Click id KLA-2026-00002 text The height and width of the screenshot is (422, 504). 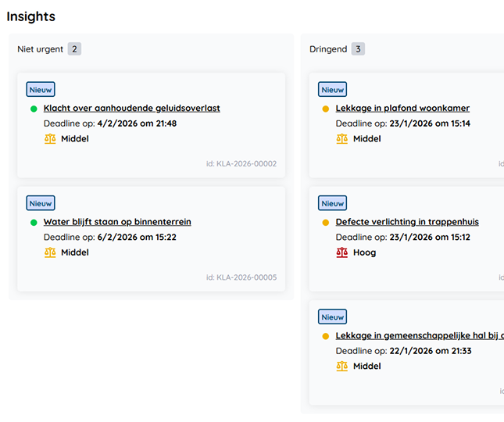click(x=241, y=164)
